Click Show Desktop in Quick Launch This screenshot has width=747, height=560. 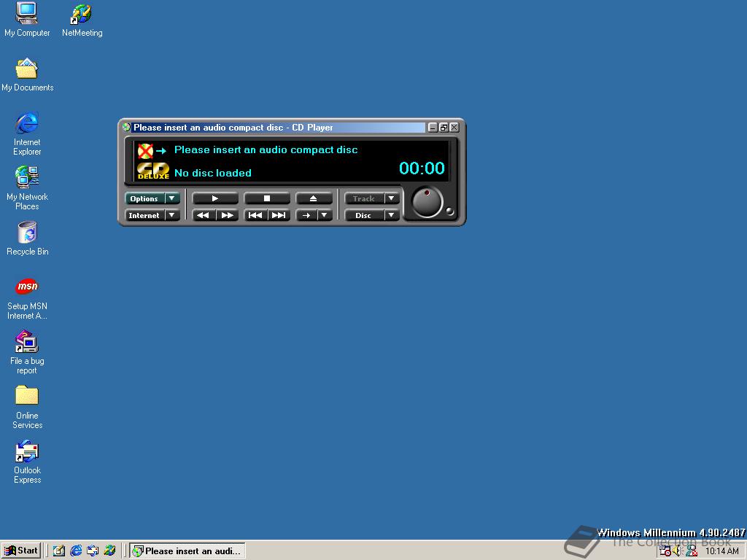tap(59, 551)
